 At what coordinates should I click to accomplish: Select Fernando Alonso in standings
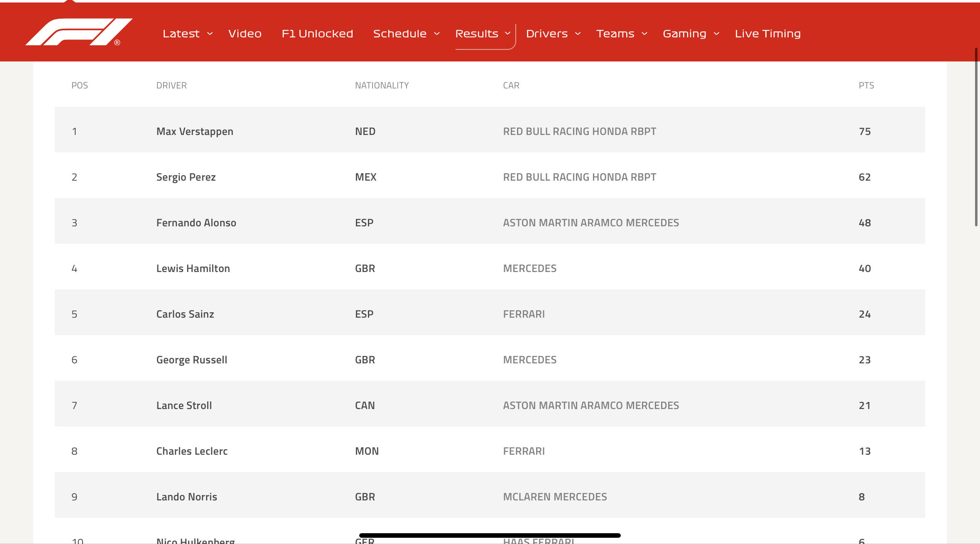196,223
